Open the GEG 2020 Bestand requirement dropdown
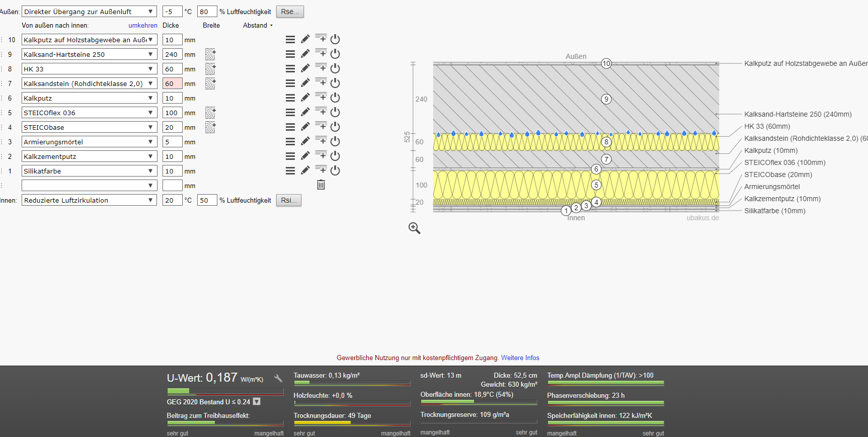Image resolution: width=868 pixels, height=437 pixels. click(x=257, y=402)
